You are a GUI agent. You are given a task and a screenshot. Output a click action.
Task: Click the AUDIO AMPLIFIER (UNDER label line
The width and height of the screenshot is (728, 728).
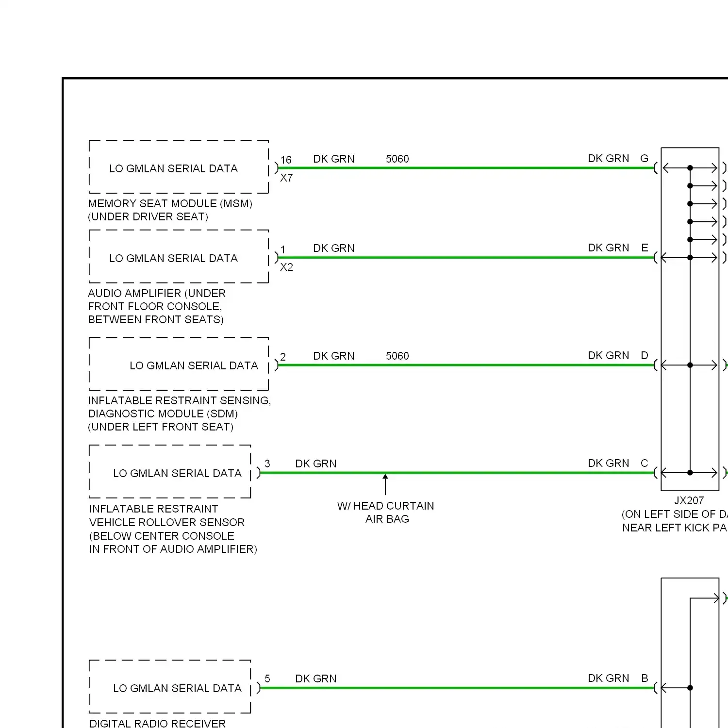(157, 293)
